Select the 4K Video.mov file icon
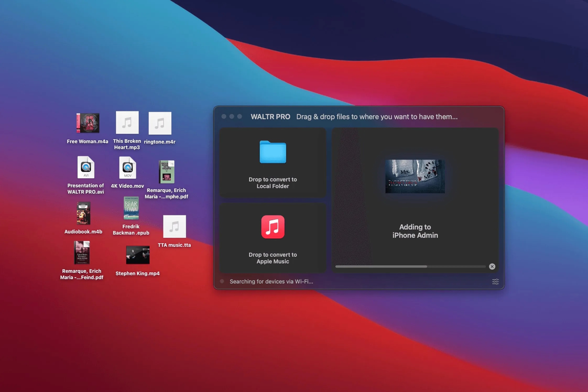The image size is (588, 392). point(127,168)
